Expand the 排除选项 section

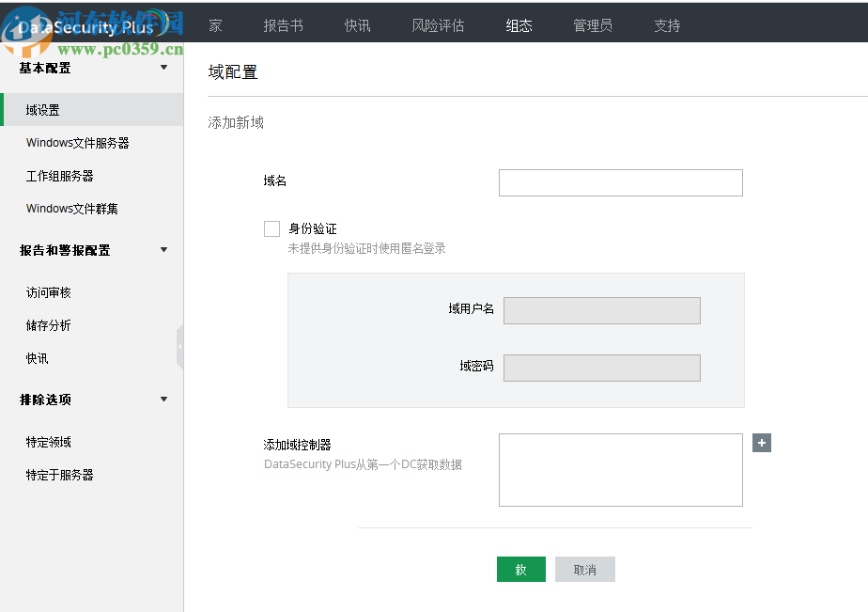pos(163,399)
